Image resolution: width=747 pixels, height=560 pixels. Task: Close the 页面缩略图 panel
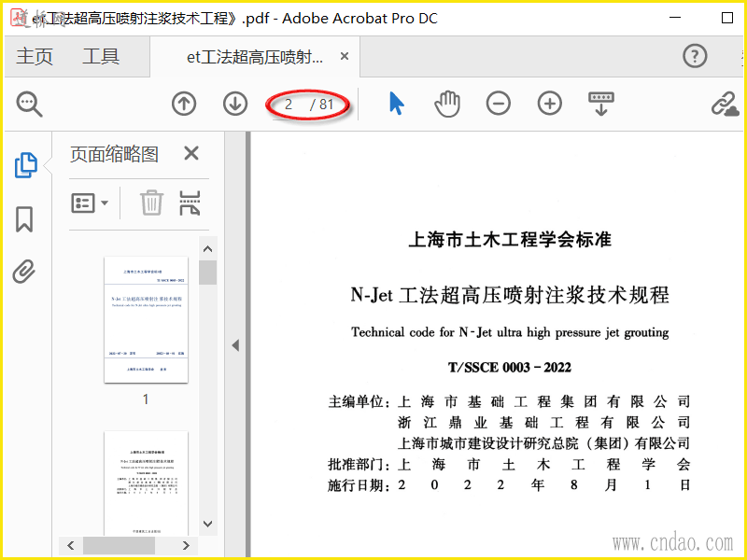pyautogui.click(x=191, y=153)
